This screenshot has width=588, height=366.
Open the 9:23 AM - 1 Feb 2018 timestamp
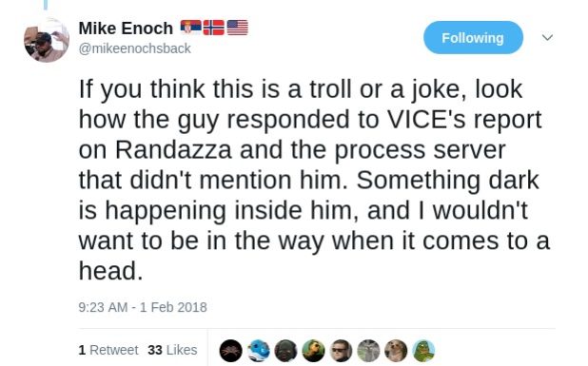coord(143,307)
